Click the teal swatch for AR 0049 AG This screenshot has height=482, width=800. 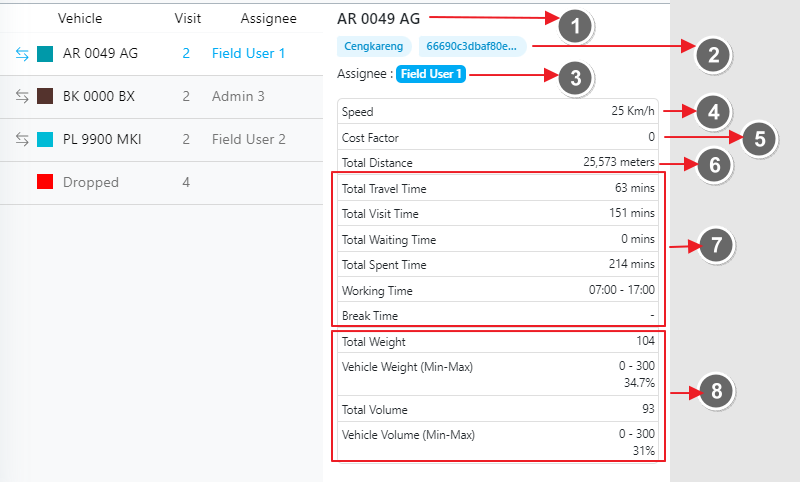click(45, 54)
